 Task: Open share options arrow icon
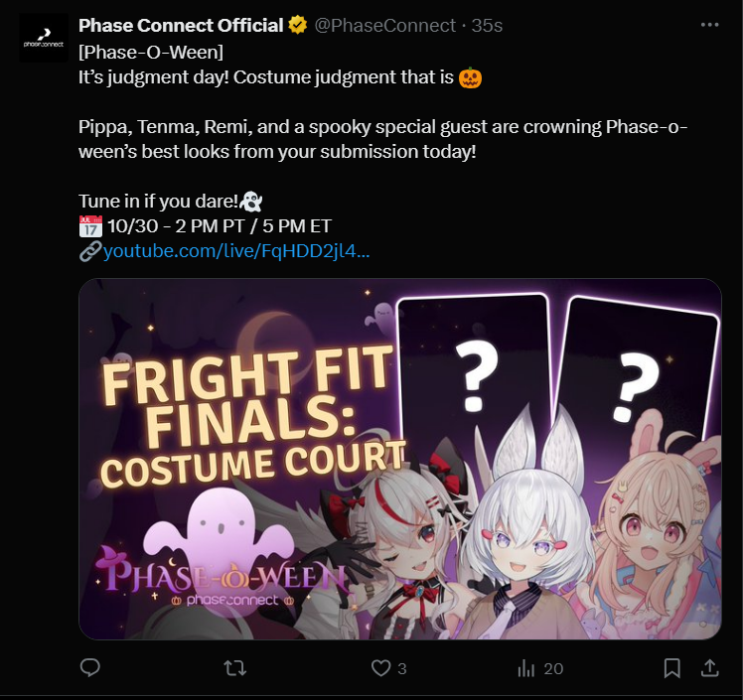pyautogui.click(x=710, y=668)
